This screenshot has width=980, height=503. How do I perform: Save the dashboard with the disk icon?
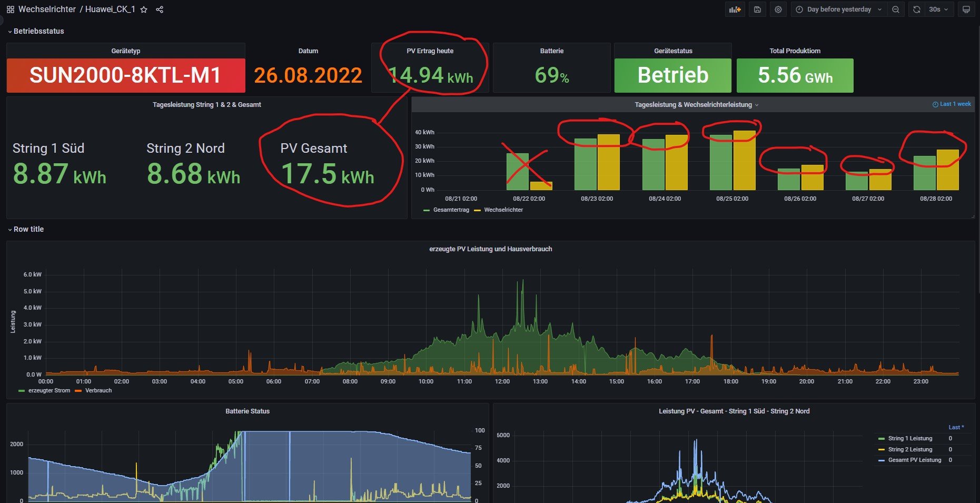757,9
